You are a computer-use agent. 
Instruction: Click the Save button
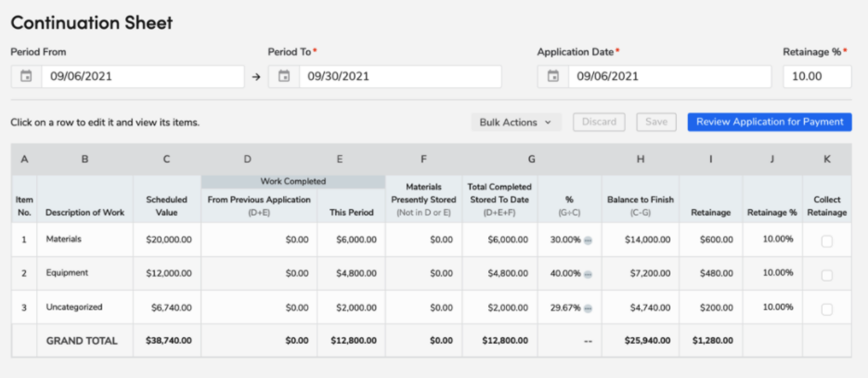656,122
